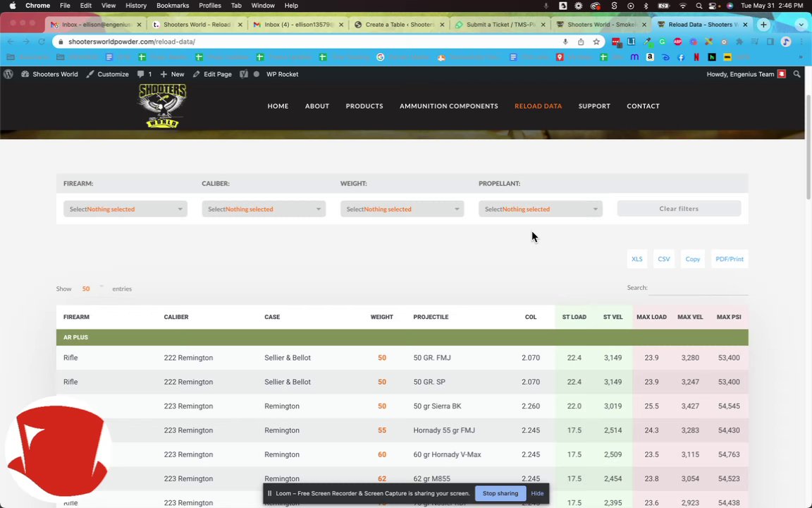Click the Shooters World eagle logo
Viewport: 812px width, 508px height.
click(x=162, y=106)
